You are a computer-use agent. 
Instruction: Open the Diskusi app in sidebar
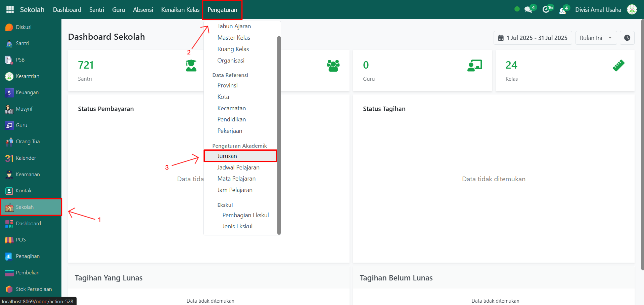[24, 27]
